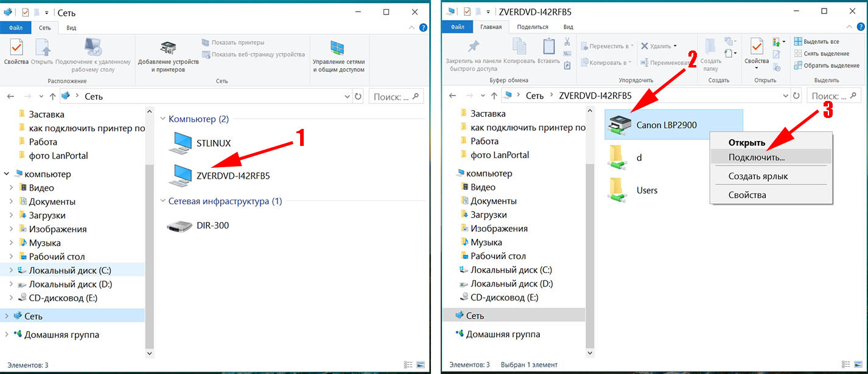The width and height of the screenshot is (868, 374).
Task: Refresh the Сеть window address bar
Action: tap(358, 96)
